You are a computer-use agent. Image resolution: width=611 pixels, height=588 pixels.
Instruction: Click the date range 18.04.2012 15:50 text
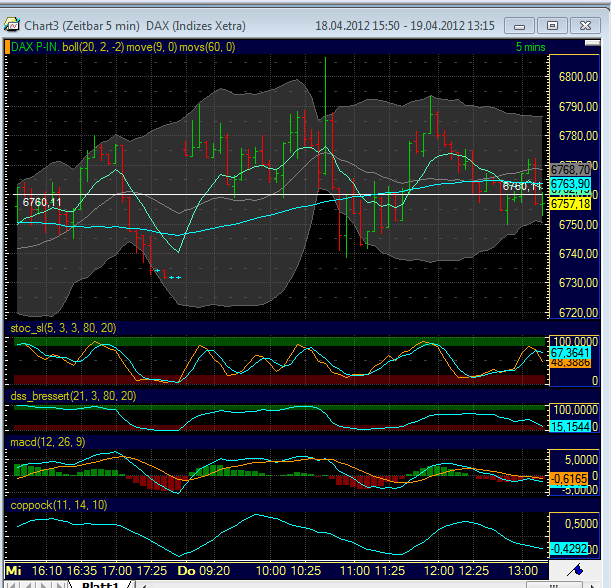pyautogui.click(x=357, y=26)
